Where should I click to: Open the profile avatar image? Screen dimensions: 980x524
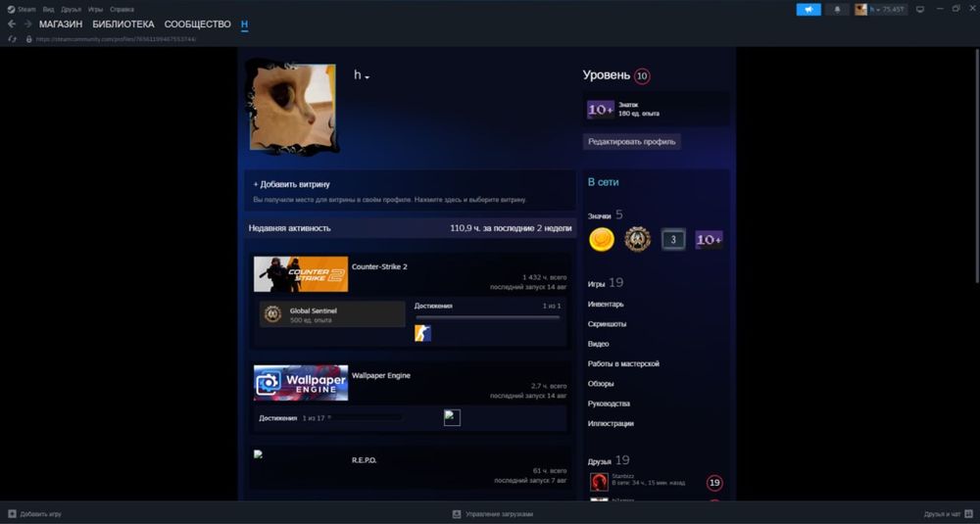point(292,107)
